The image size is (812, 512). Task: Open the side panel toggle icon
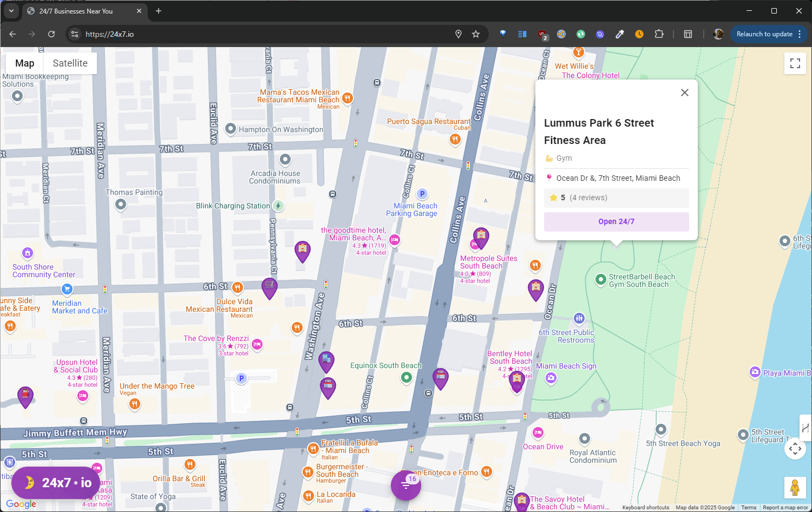[x=688, y=34]
